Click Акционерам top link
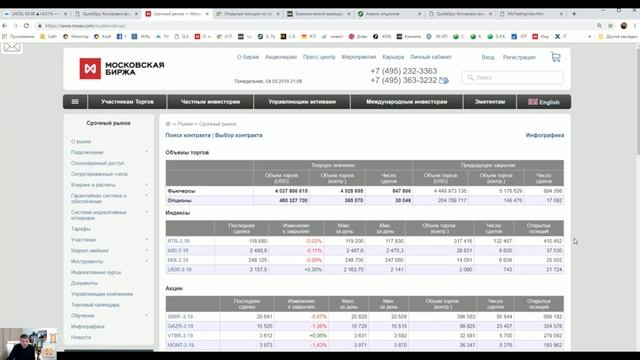 281,57
